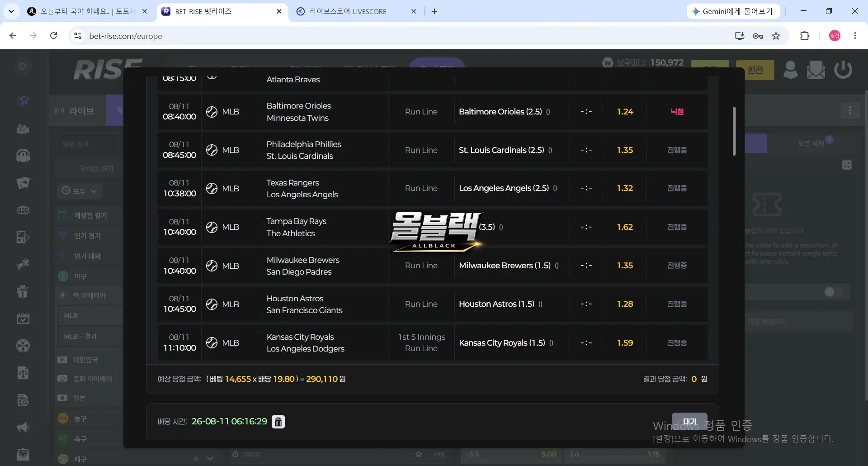This screenshot has width=868, height=466.
Task: Open the 모두 time filter dropdown
Action: (80, 191)
